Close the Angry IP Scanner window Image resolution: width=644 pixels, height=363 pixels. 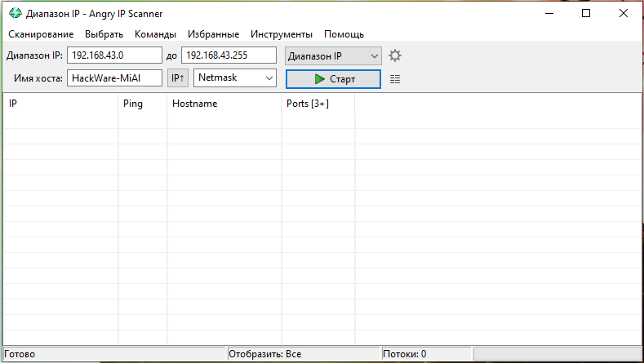(623, 14)
